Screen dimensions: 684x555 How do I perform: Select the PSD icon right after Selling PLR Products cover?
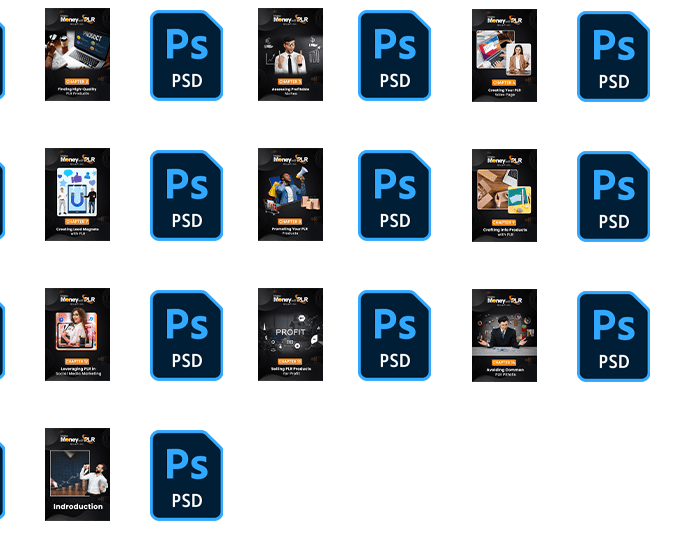[394, 336]
